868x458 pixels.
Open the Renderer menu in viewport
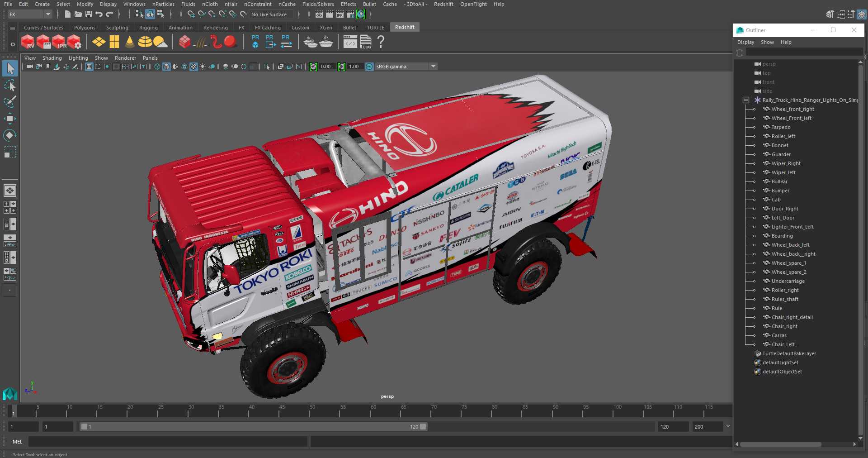click(x=125, y=58)
